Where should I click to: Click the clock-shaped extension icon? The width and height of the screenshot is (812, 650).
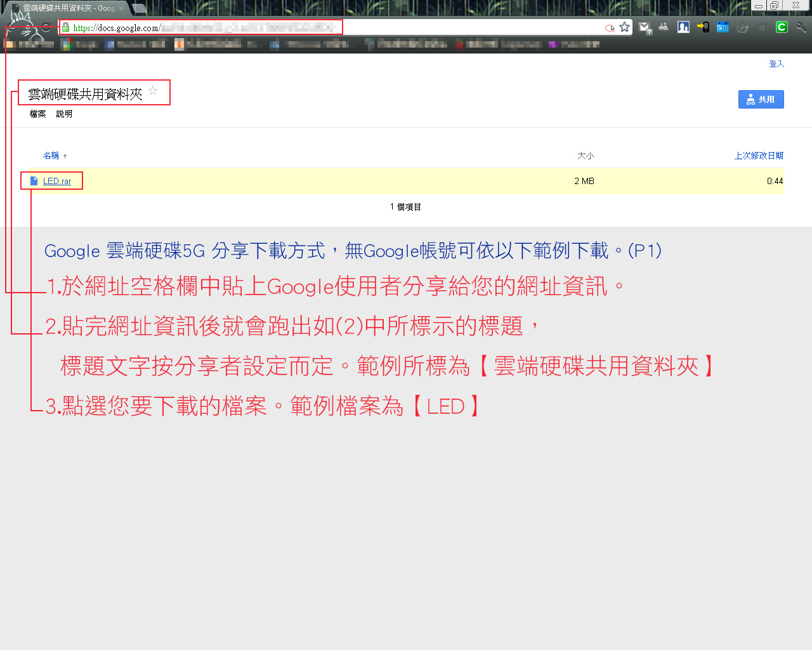tap(742, 27)
